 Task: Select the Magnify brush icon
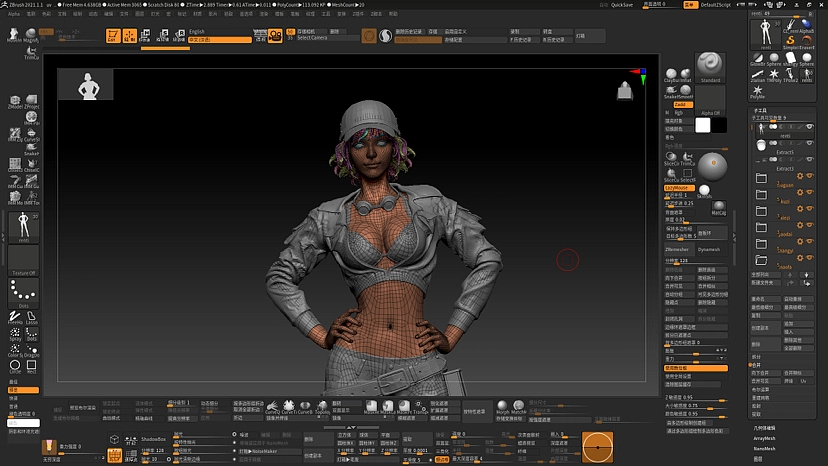click(x=31, y=35)
